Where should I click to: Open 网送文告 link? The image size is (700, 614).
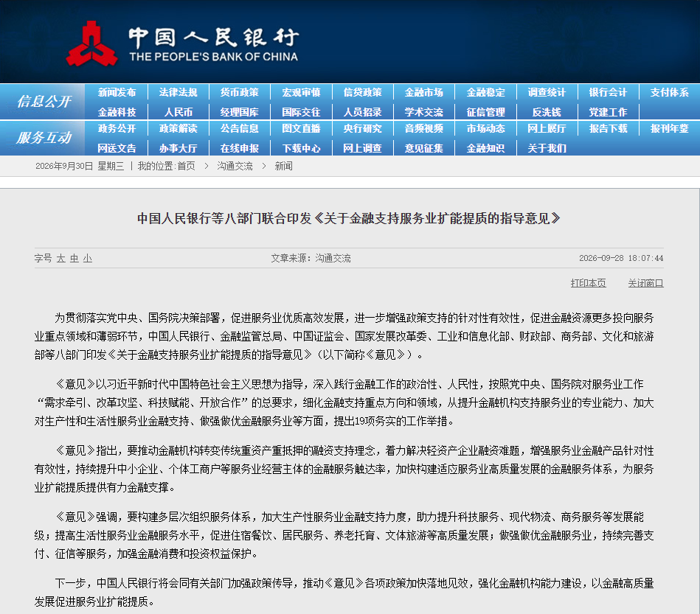coord(117,148)
